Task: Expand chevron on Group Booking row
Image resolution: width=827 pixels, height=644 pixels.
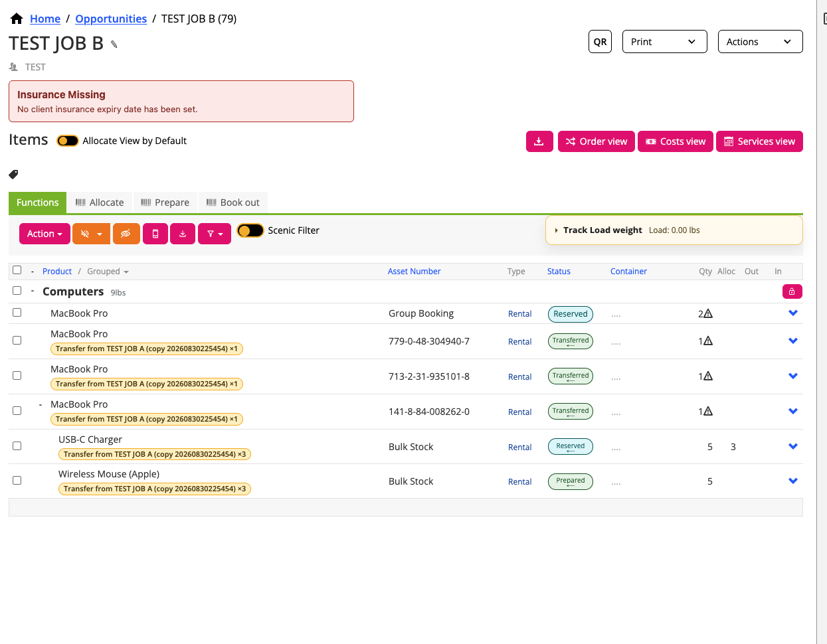Action: pos(792,313)
